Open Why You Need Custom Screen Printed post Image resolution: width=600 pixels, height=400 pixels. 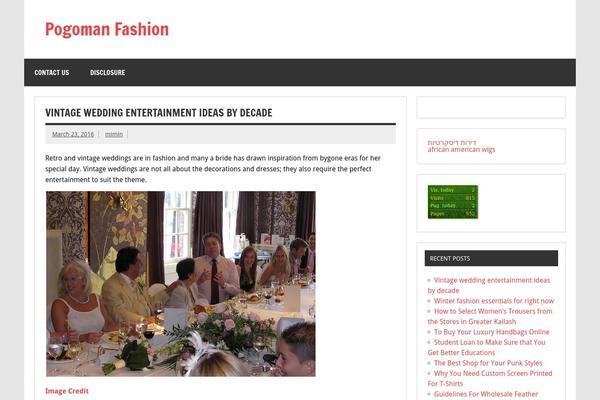[x=490, y=378]
